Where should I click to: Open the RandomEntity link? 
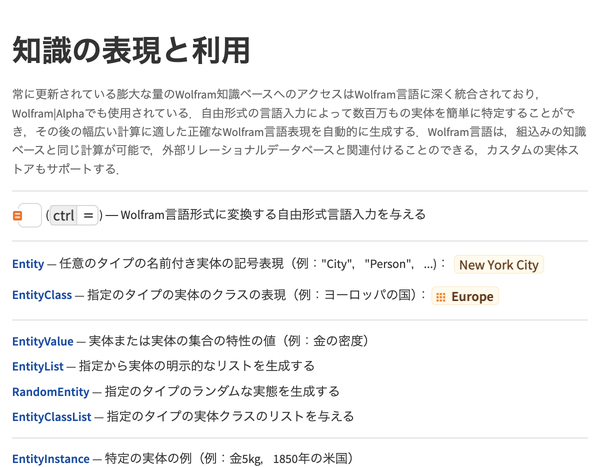coord(51,392)
